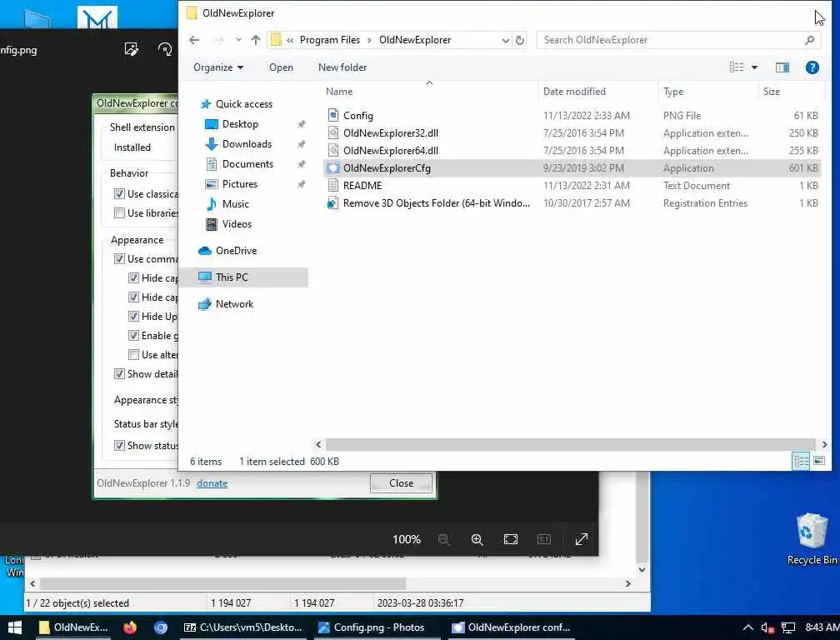840x640 pixels.
Task: Open the view options dropdown arrow
Action: 754,67
